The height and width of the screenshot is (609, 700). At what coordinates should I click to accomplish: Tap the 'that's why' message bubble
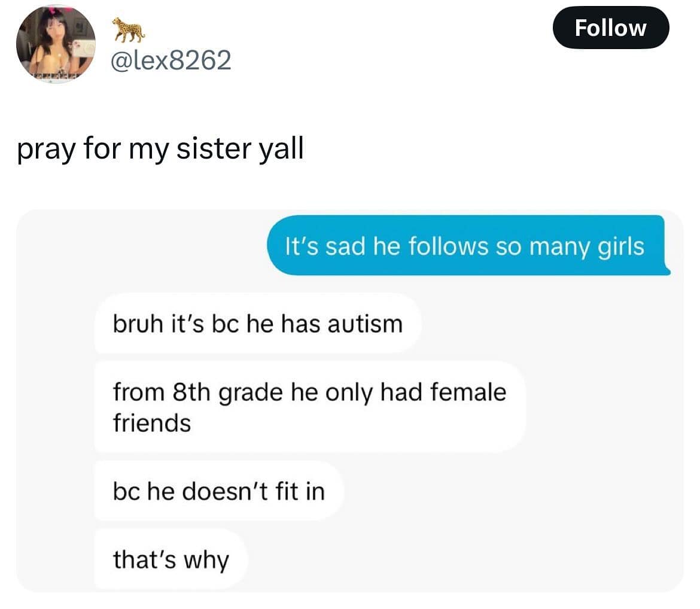point(171,559)
